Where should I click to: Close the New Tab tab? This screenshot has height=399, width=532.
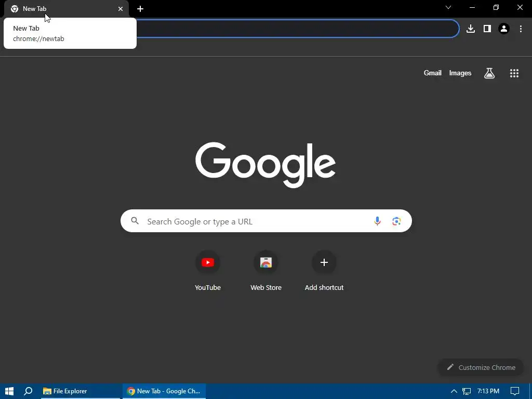pyautogui.click(x=121, y=9)
